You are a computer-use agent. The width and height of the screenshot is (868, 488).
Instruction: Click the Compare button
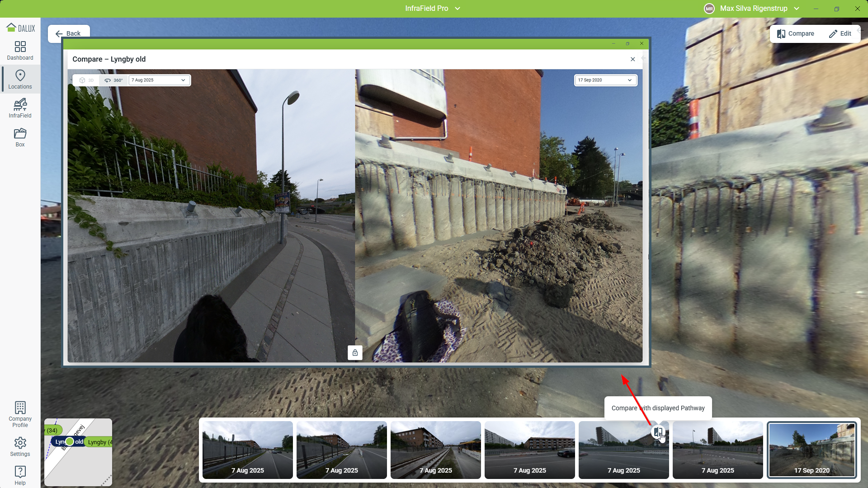[795, 34]
